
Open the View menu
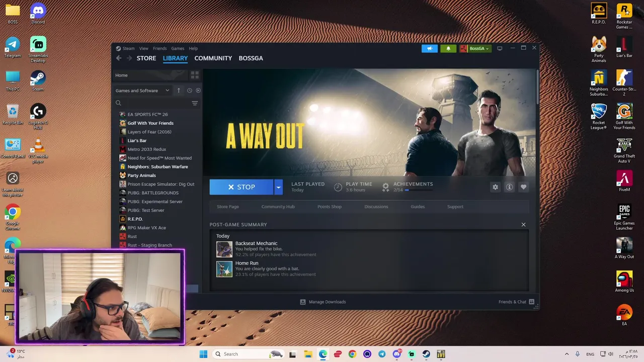(144, 48)
